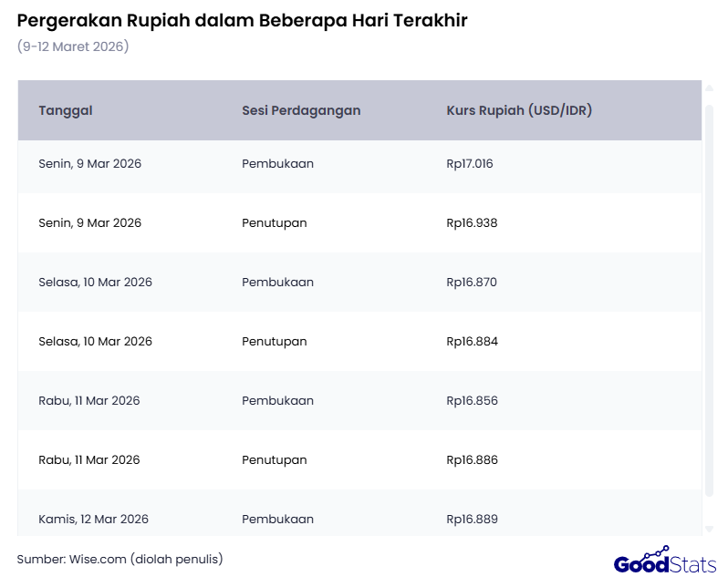Click the table's vertical scrollbar thumb
Screen dimensions: 728x577
point(709,301)
